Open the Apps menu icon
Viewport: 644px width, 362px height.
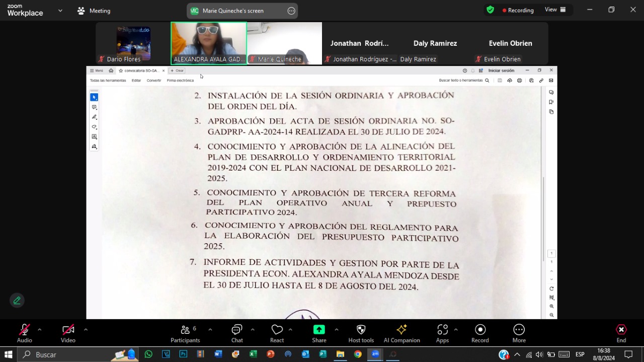pyautogui.click(x=442, y=333)
